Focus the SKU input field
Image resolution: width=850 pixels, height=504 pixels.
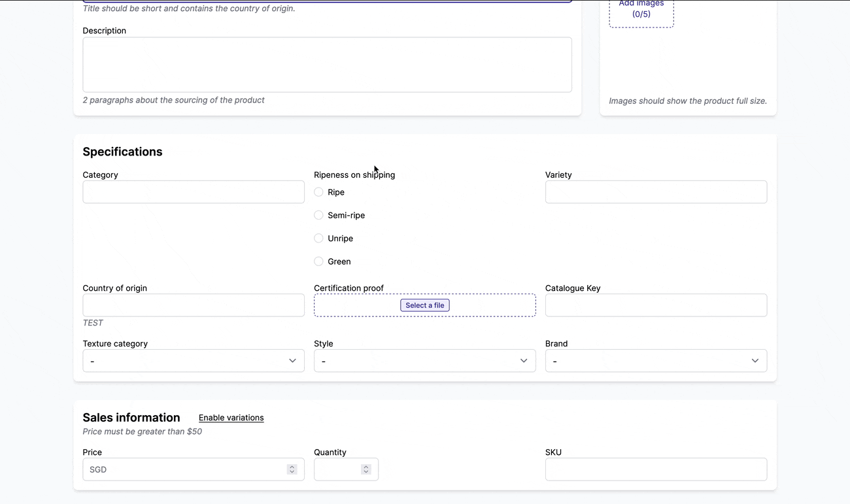pos(656,469)
